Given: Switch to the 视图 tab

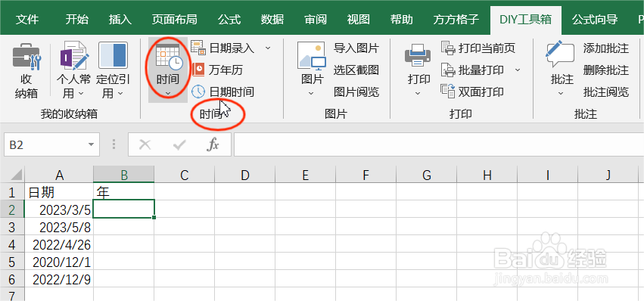Looking at the screenshot, I should (359, 20).
